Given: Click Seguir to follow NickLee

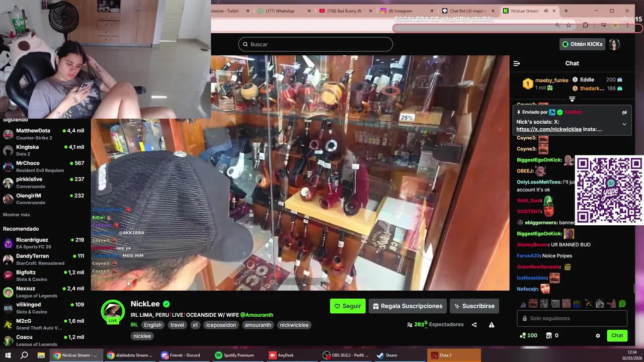Looking at the screenshot, I should 348,306.
